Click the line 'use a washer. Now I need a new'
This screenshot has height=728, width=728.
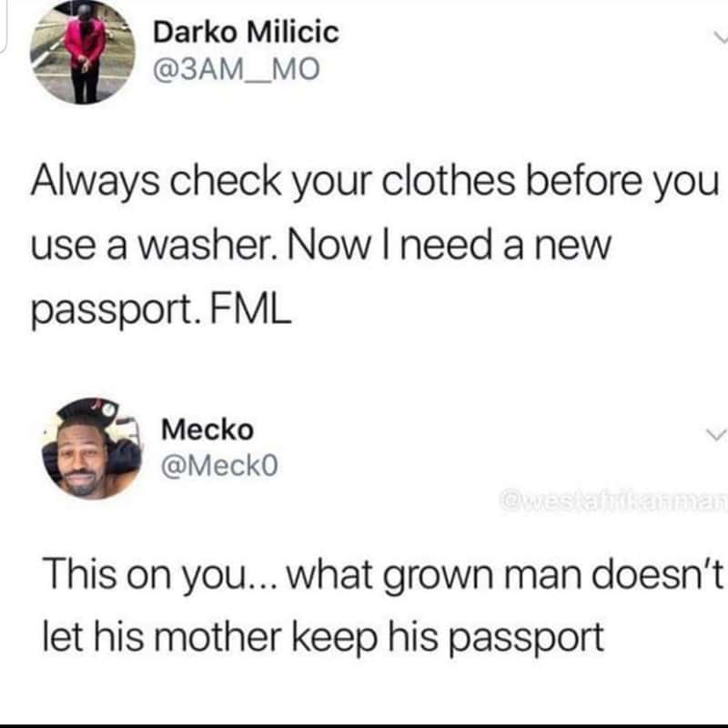coord(321,246)
